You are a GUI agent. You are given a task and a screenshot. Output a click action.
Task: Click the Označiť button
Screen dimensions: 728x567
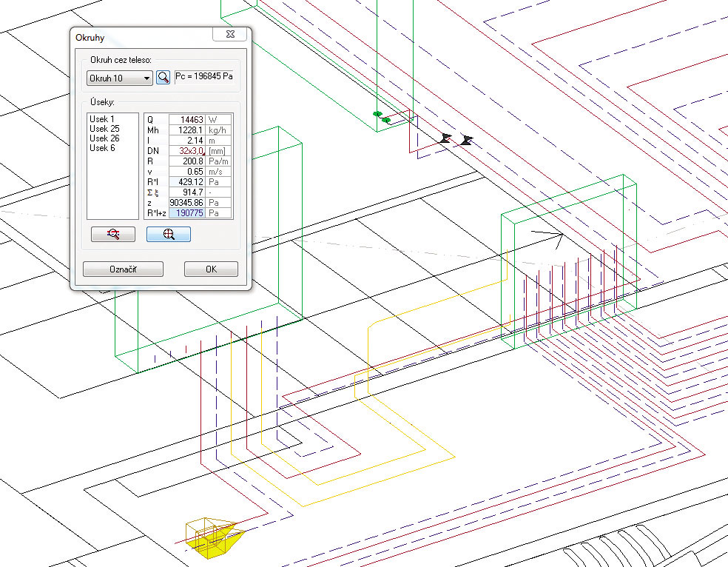[123, 269]
